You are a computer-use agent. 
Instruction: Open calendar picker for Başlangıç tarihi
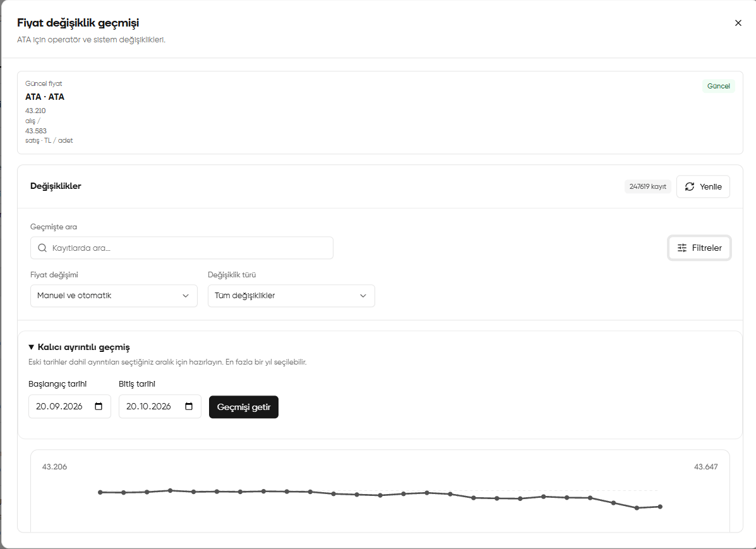(99, 406)
